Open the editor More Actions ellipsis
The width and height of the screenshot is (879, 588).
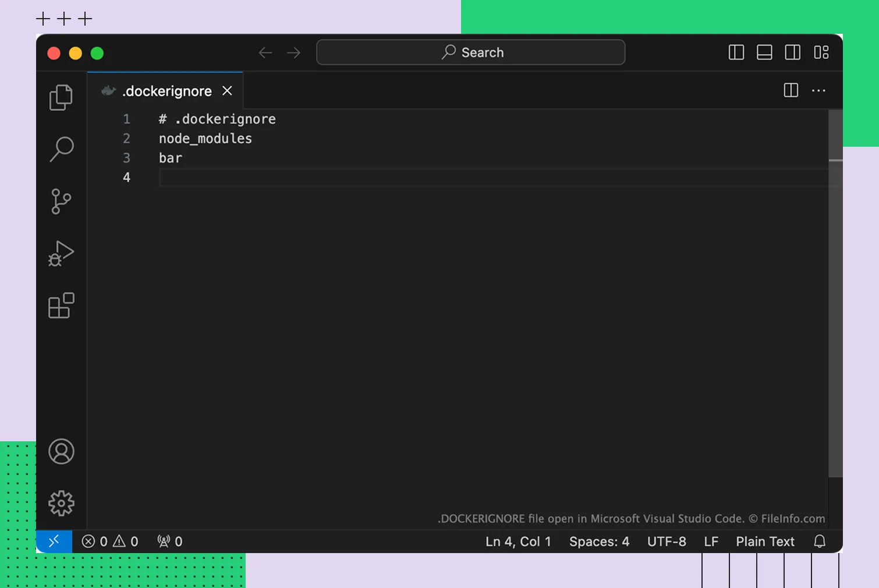point(818,91)
